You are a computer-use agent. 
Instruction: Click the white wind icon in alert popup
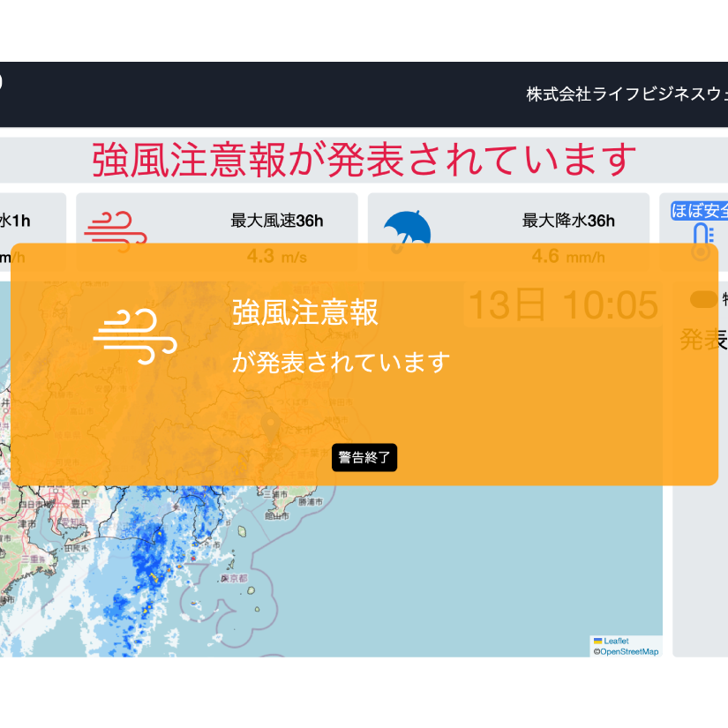coord(135,336)
